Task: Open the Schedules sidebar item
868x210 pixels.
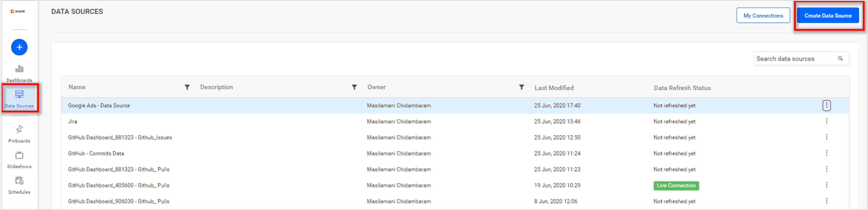Action: [19, 185]
